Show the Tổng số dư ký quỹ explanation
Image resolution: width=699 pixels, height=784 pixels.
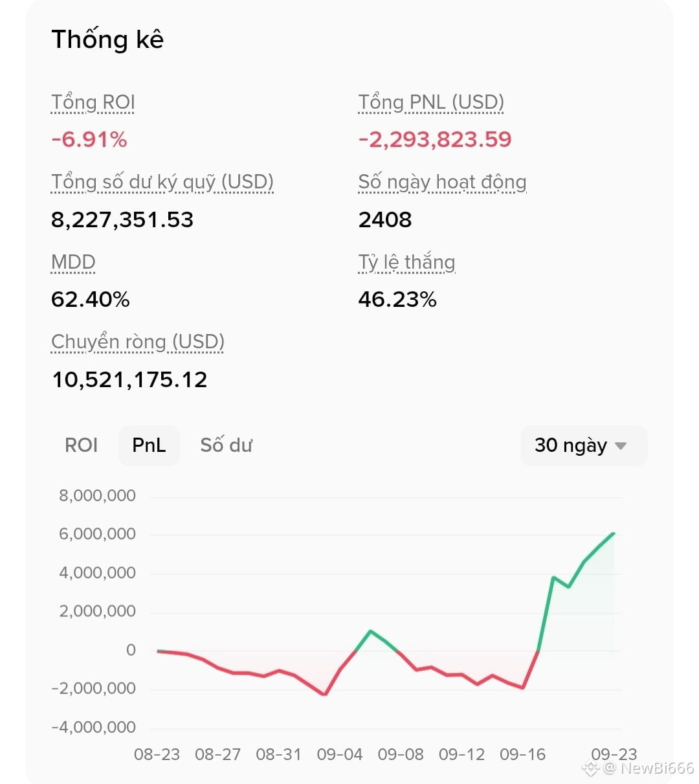coord(162,183)
